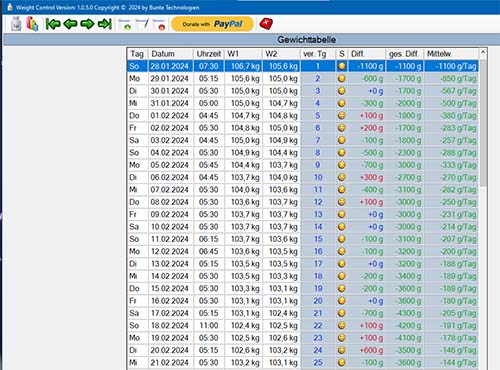The image size is (500, 370).
Task: Click the W1 column header
Action: [243, 54]
